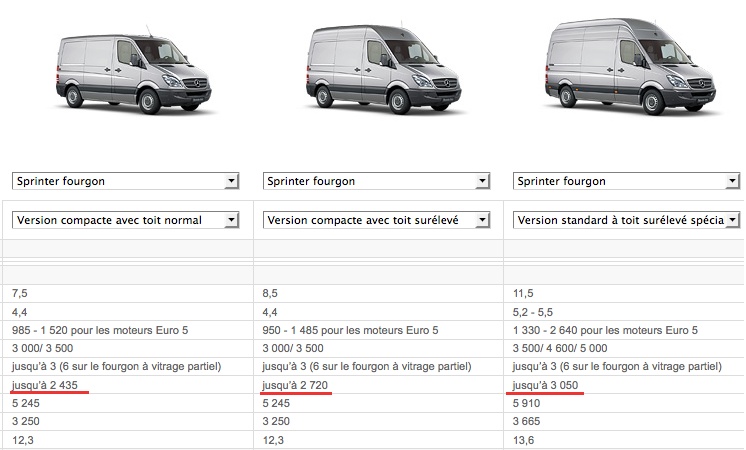Click the 13,6 value in third column
The image size is (746, 450).
coord(523,440)
